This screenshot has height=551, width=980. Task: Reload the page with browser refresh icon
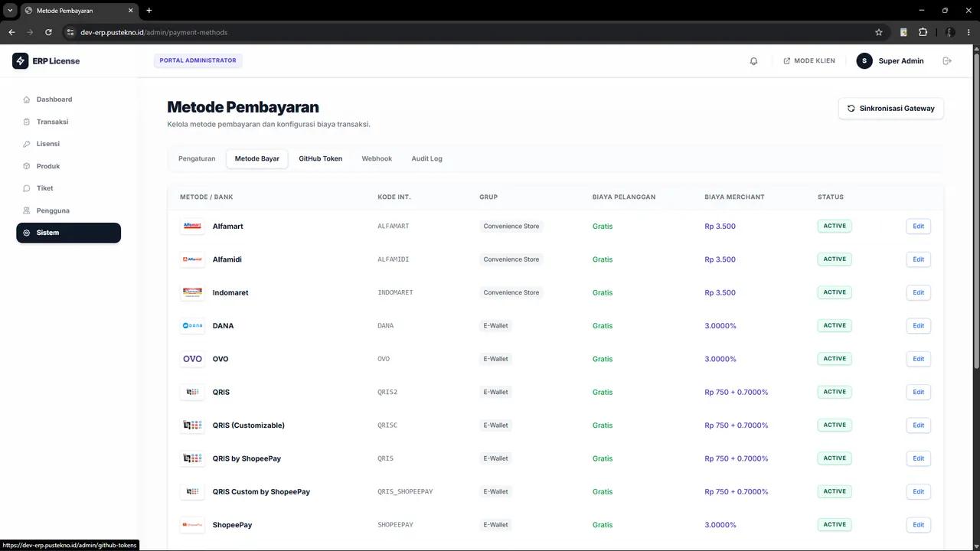coord(48,32)
